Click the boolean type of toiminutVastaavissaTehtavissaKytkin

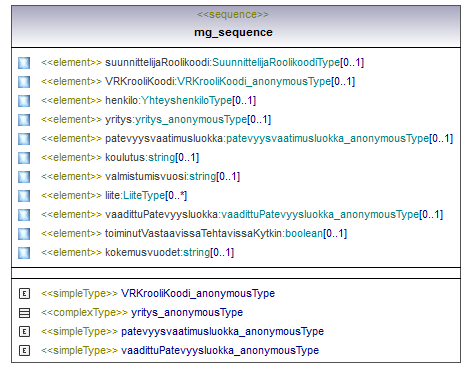[304, 234]
